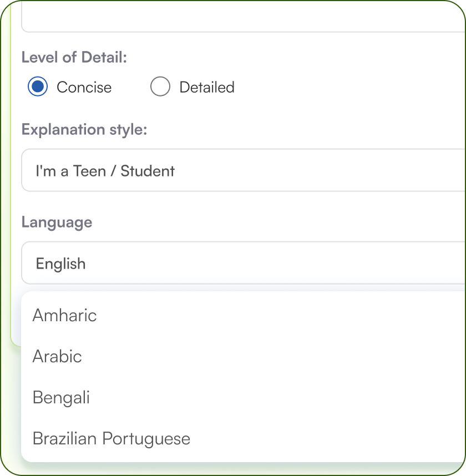Select the Concise radio button
466x476 pixels.
38,87
